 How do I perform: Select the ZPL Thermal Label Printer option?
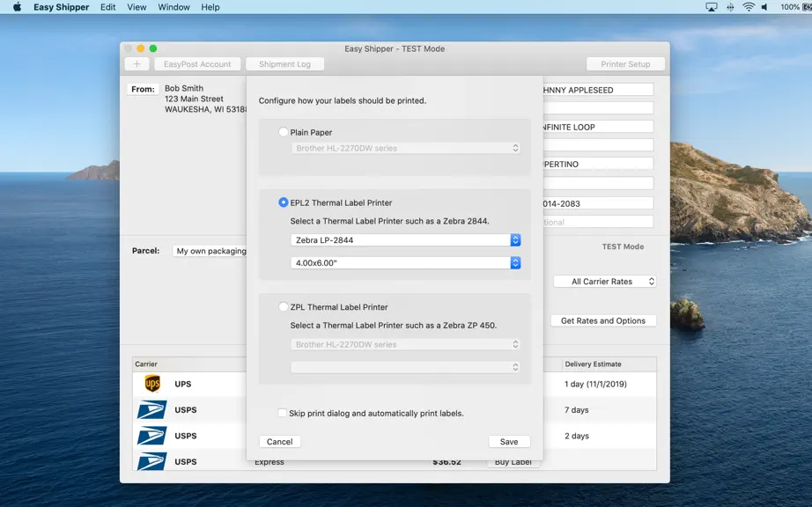[284, 307]
